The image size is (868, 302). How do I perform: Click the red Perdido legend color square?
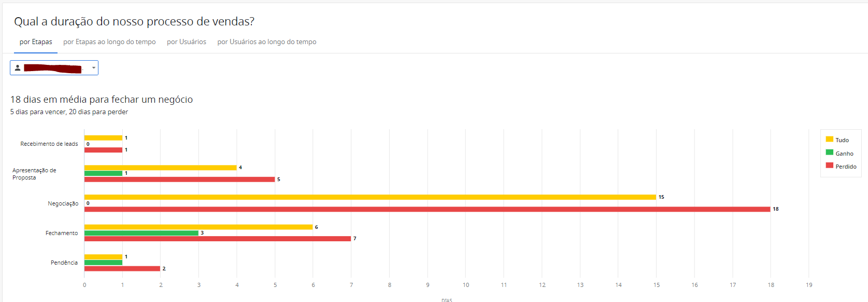[829, 166]
